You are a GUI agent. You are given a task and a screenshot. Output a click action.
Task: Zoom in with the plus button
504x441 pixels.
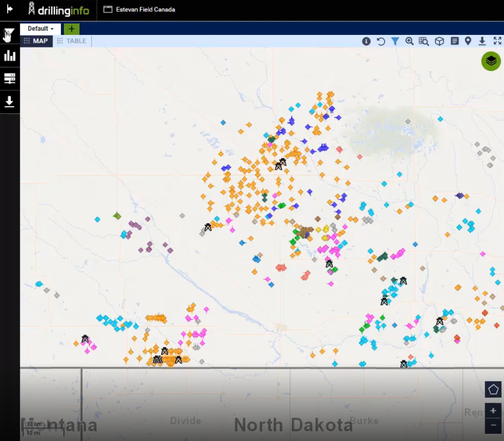tap(493, 411)
